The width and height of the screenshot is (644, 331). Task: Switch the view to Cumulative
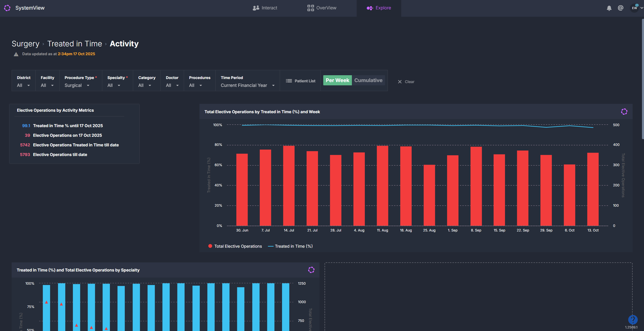pos(368,80)
